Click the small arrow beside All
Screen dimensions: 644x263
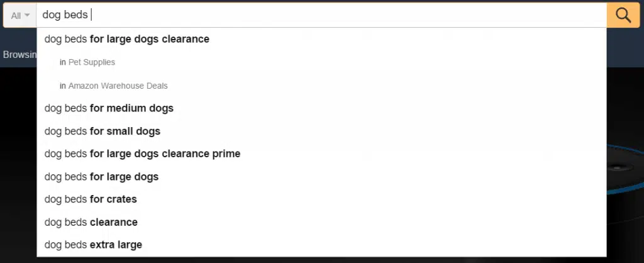pyautogui.click(x=27, y=15)
